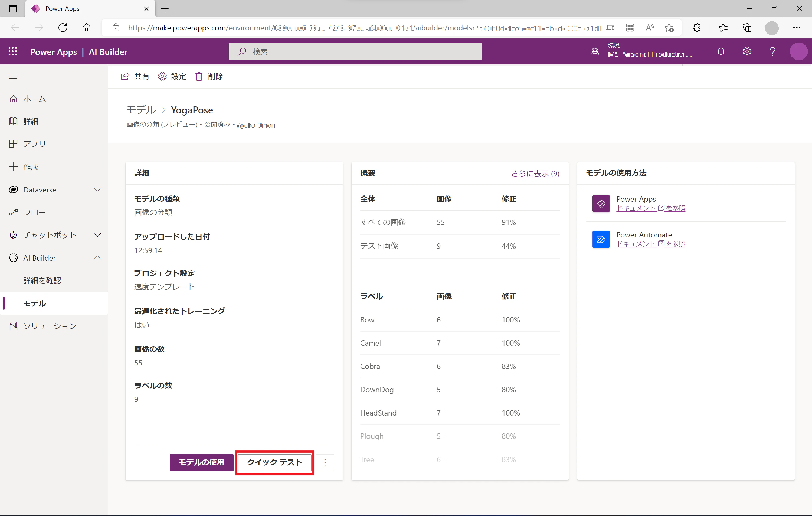The width and height of the screenshot is (812, 516).
Task: Open the さらに表示 (9) link
Action: tap(535, 173)
